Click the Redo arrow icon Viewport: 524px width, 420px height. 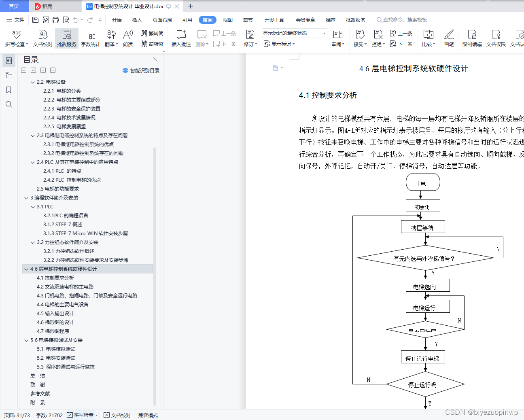(90, 20)
